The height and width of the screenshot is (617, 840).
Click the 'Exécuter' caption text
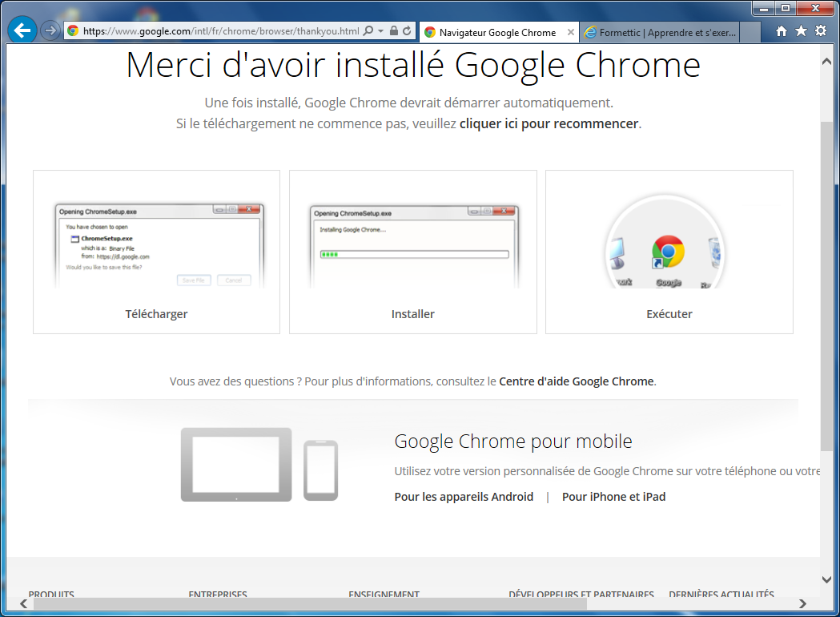[x=669, y=314]
